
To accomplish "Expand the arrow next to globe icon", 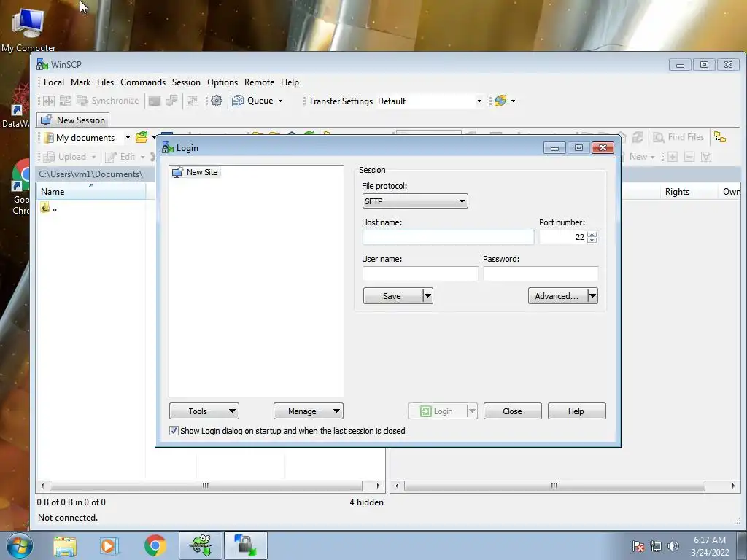I will coord(513,101).
